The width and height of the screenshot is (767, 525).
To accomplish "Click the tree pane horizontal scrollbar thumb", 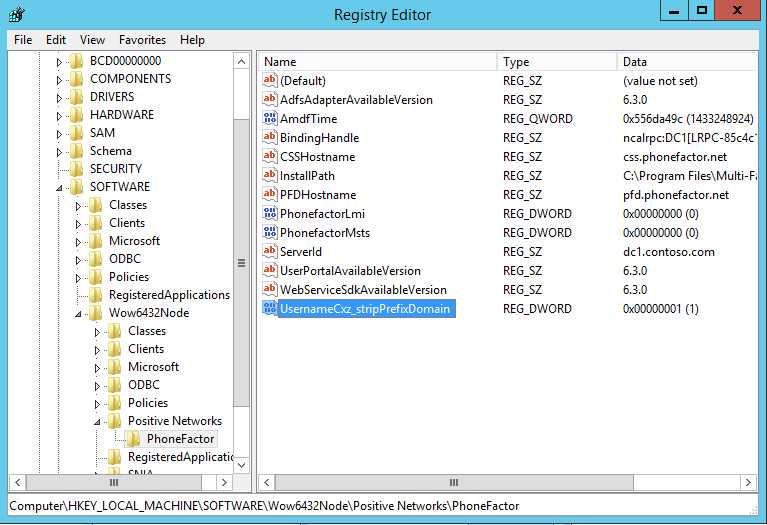I will 113,482.
